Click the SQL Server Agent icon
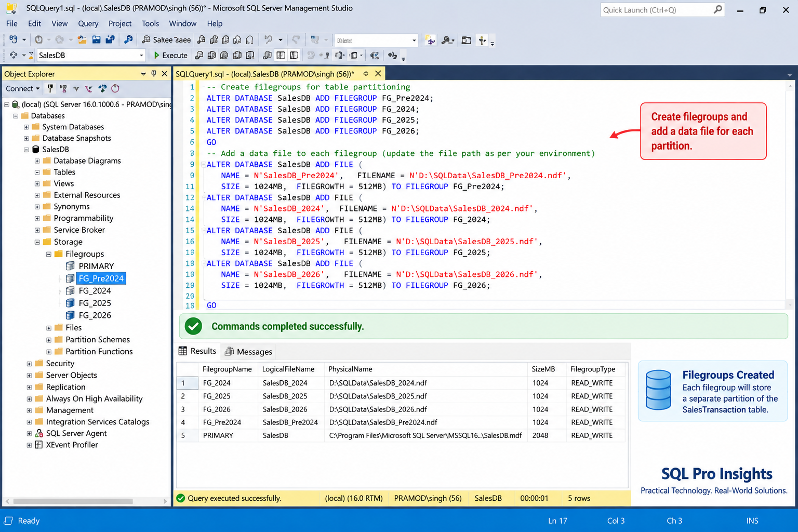798x532 pixels. [x=39, y=433]
